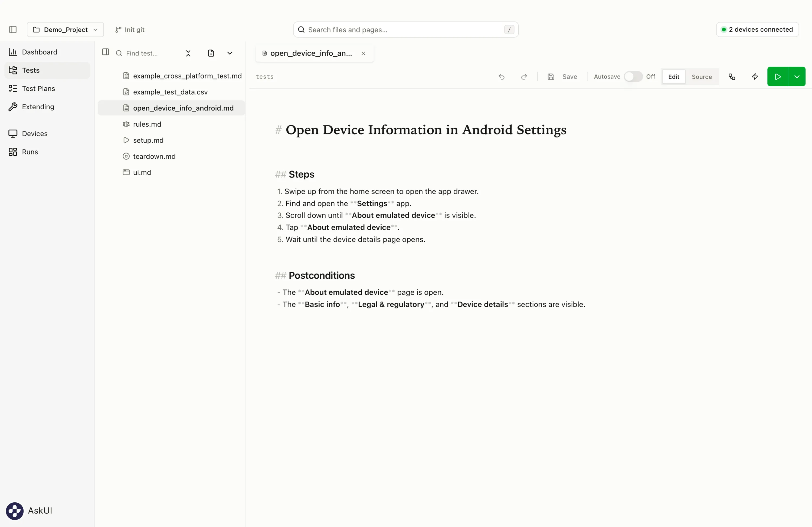Viewport: 812px width, 527px height.
Task: Save the file with Save button
Action: click(562, 77)
